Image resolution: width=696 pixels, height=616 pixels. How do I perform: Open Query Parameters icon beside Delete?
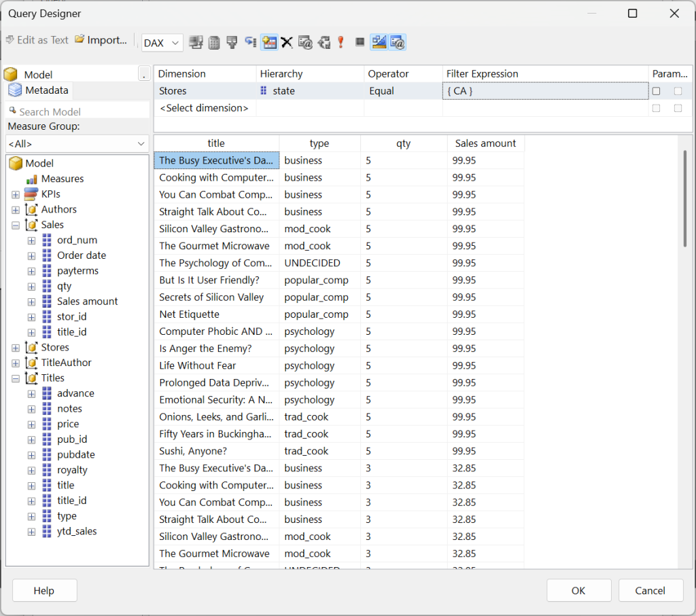click(x=305, y=43)
